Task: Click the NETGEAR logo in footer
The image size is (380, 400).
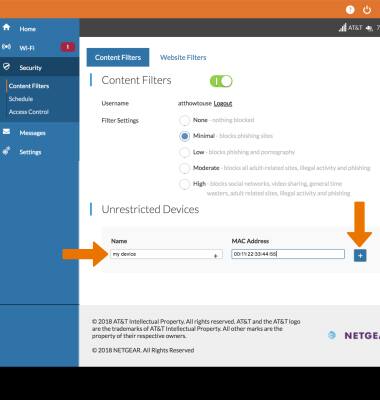Action: pos(362,335)
